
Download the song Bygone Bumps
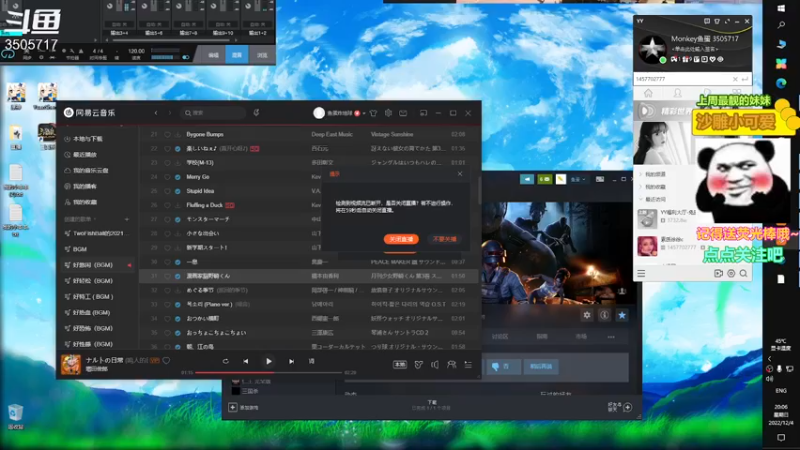coord(178,134)
